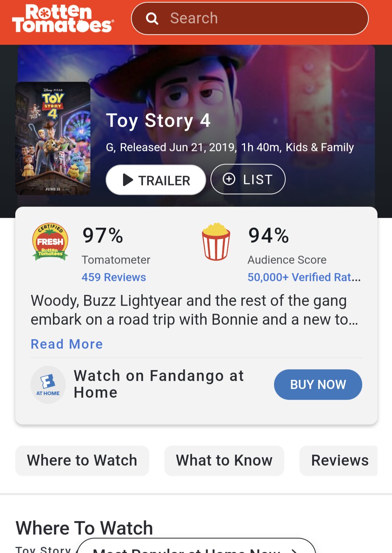Click the play triangle on Trailer

coord(128,180)
